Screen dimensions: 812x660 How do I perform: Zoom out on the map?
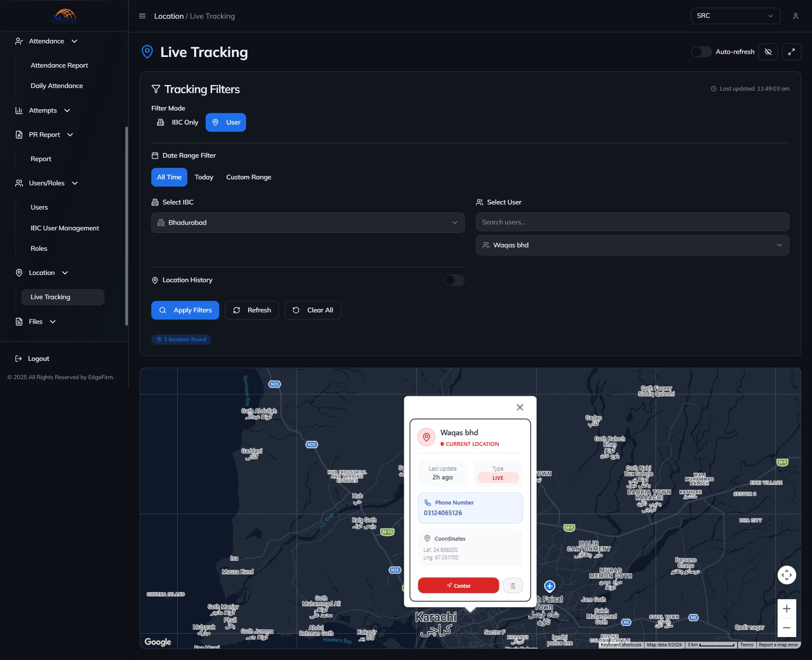[x=787, y=628]
